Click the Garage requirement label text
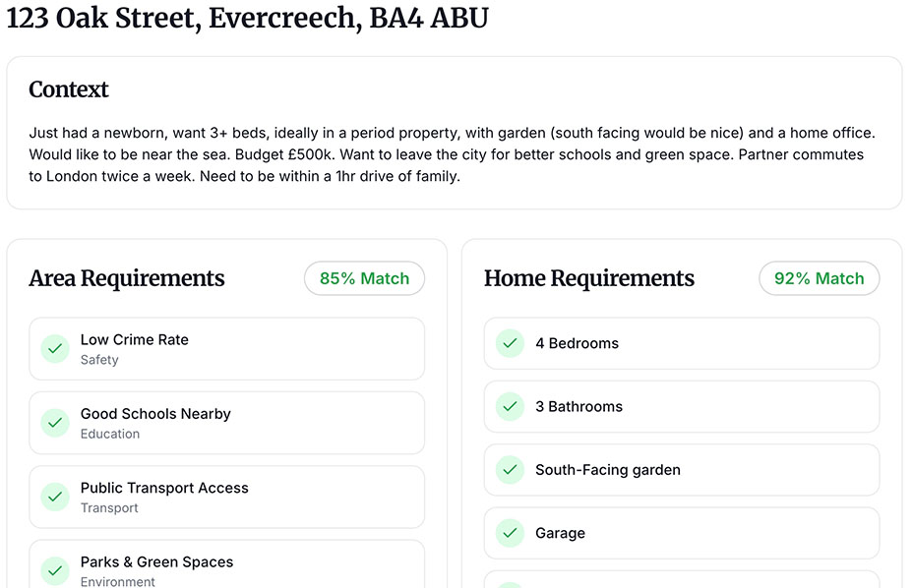The image size is (913, 588). (560, 533)
